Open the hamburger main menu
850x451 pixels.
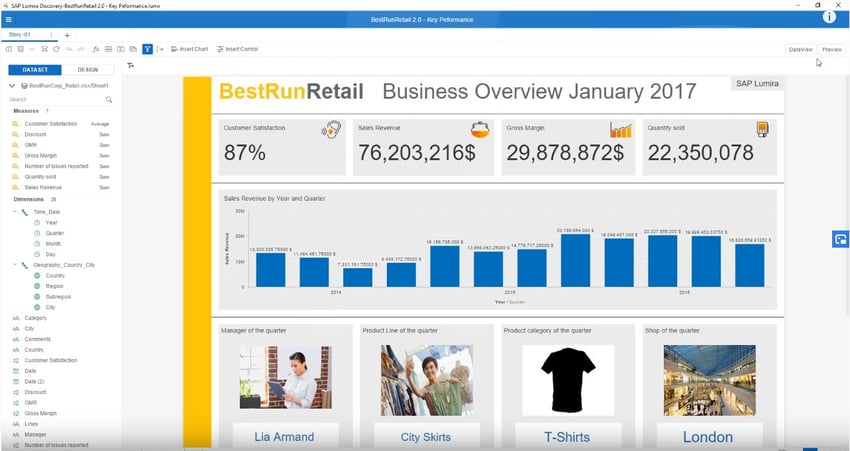click(8, 20)
